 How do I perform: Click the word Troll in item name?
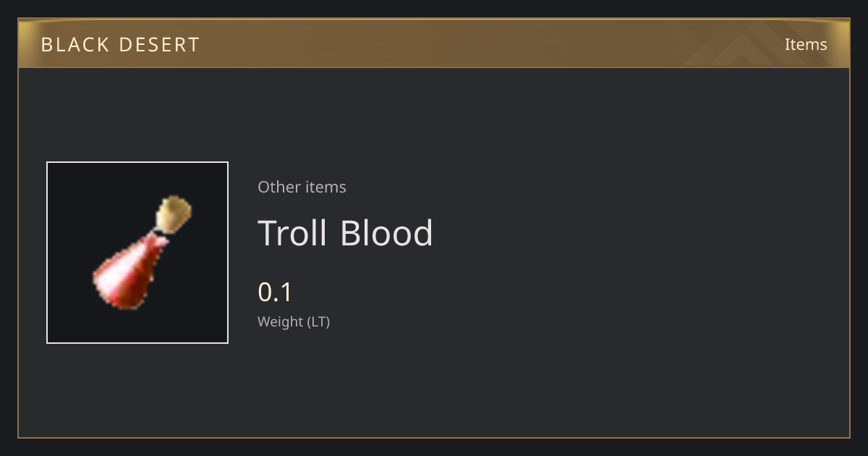click(x=294, y=233)
